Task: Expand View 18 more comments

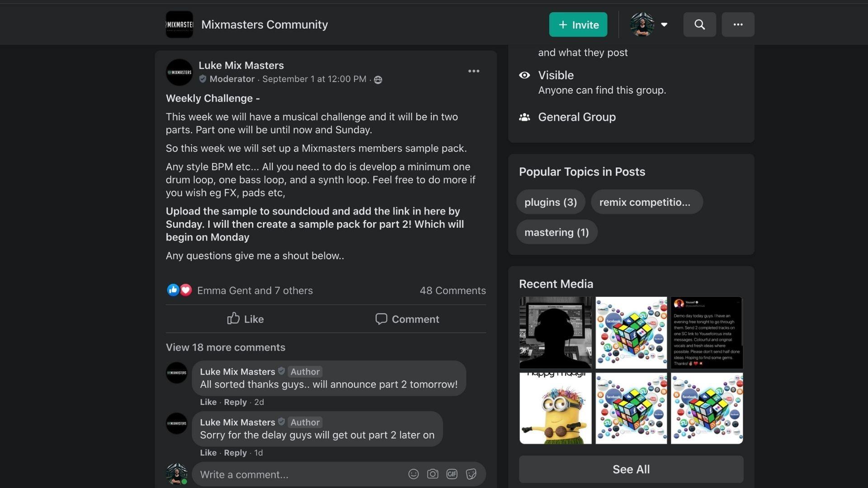Action: tap(225, 347)
